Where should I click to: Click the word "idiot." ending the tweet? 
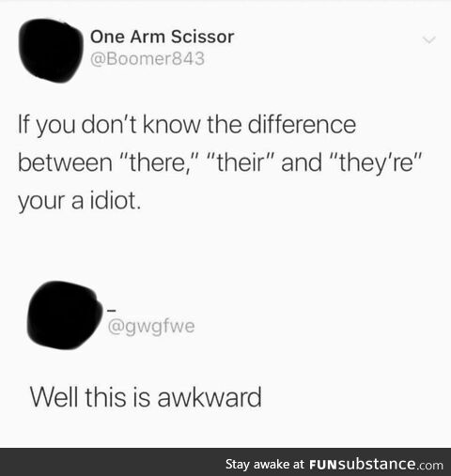[116, 201]
